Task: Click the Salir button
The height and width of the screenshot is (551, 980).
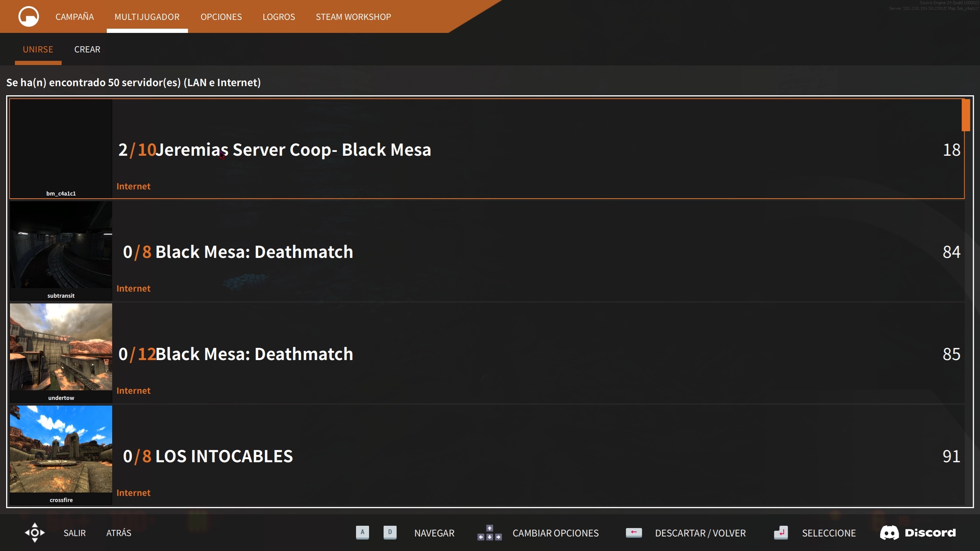Action: pyautogui.click(x=75, y=533)
